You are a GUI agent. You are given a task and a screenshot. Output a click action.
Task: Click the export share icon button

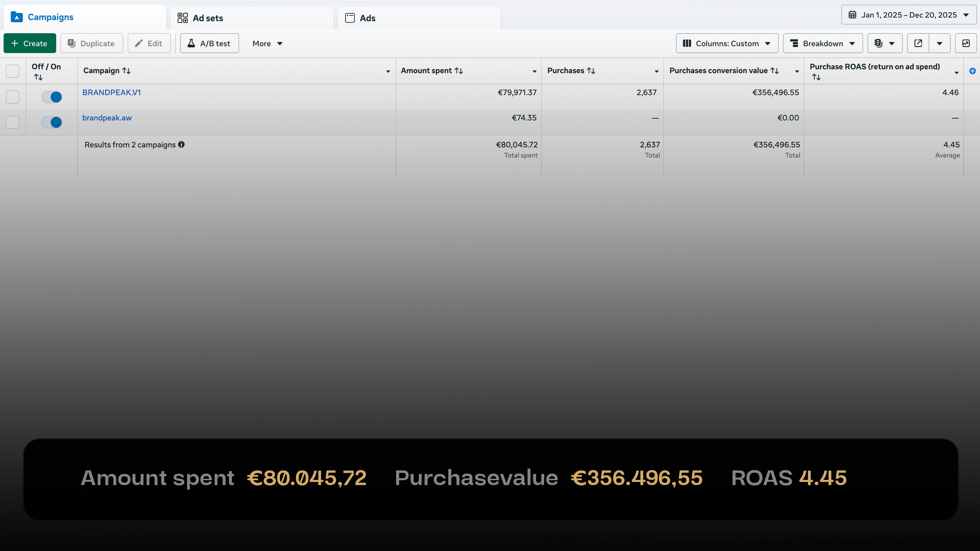tap(918, 43)
